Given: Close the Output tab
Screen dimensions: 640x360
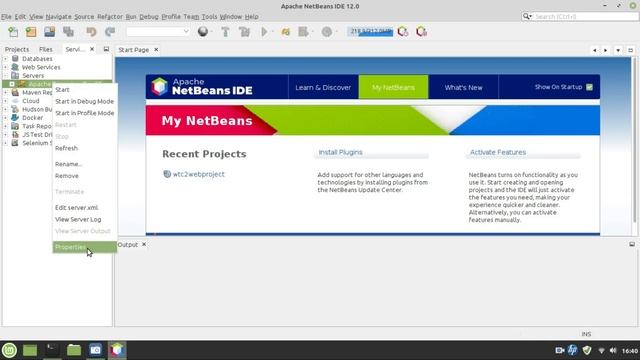Looking at the screenshot, I should pos(144,244).
